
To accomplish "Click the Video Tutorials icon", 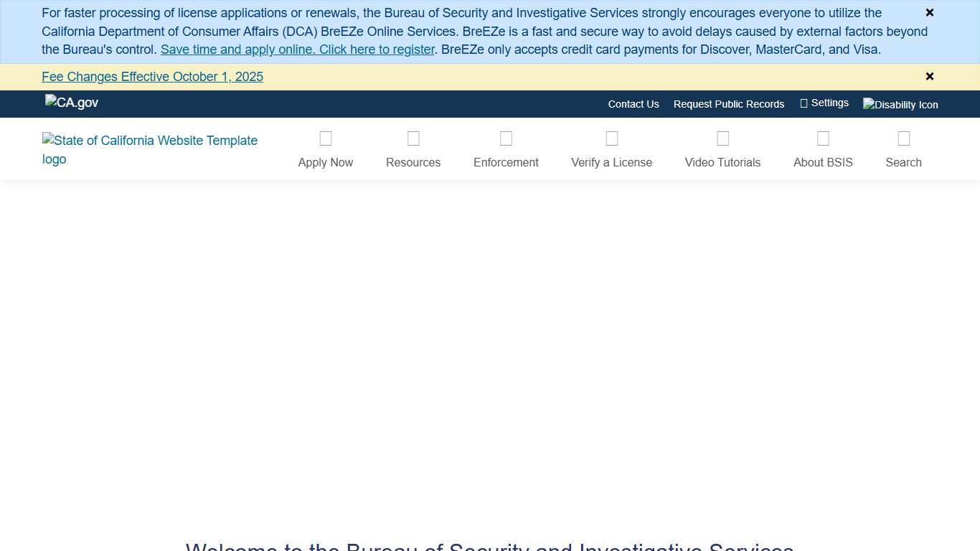I will (x=722, y=138).
